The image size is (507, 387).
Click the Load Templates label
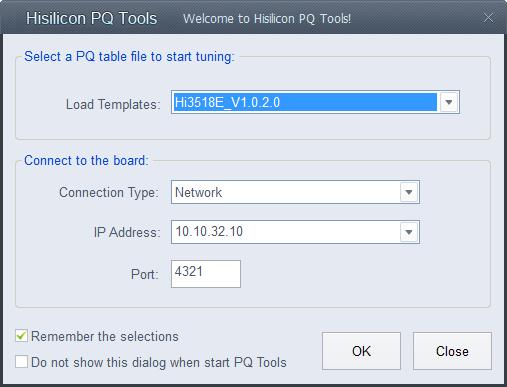113,105
